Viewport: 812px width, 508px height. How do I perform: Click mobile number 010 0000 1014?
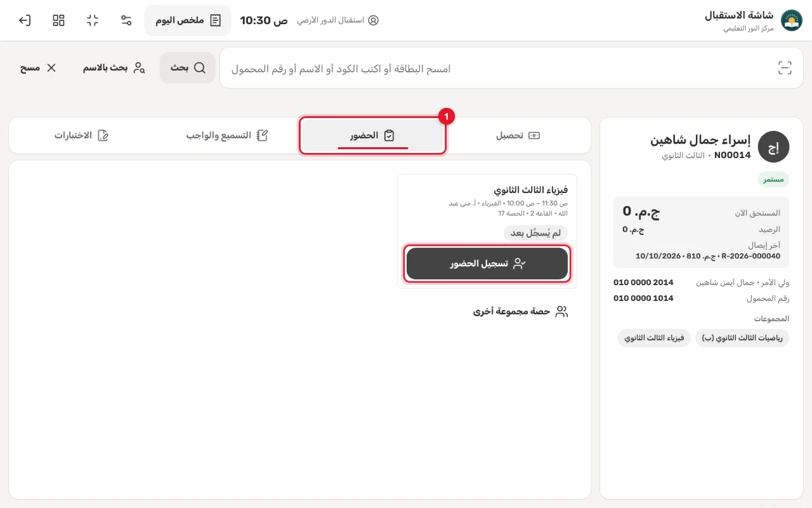pos(643,298)
